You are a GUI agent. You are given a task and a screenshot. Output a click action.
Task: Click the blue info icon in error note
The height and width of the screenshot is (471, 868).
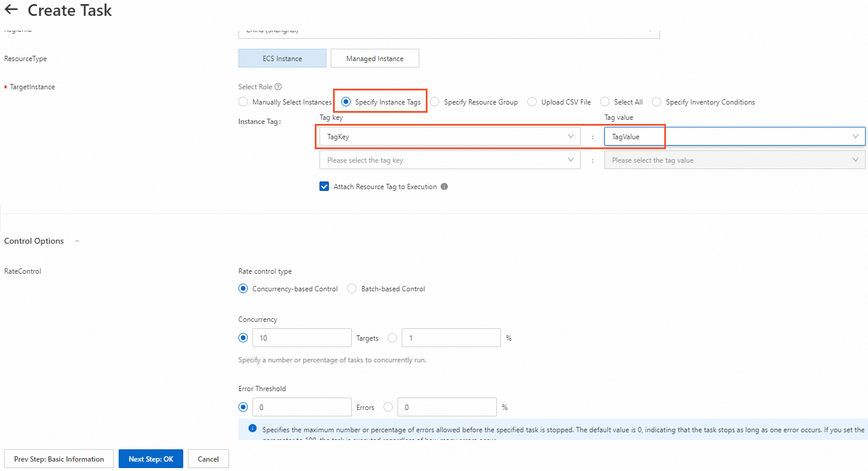pos(253,428)
